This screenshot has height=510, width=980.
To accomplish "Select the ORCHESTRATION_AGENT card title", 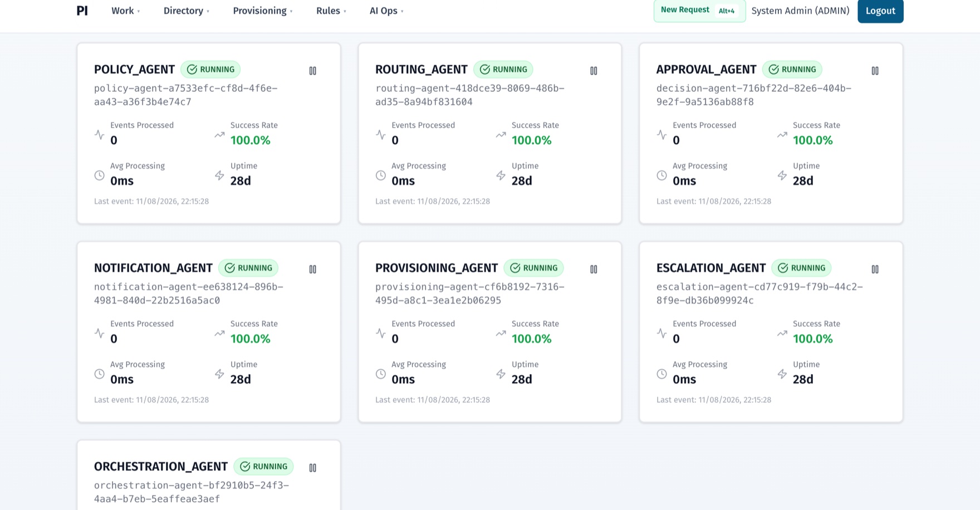I will [x=161, y=467].
